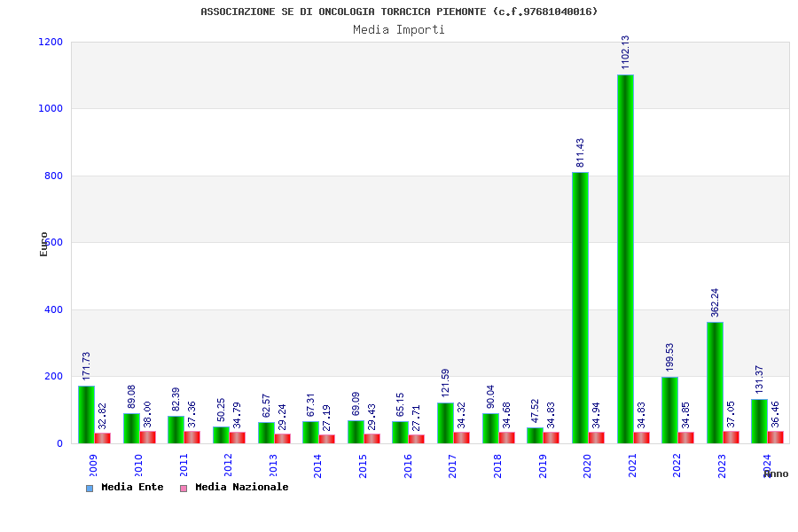
Task: Click the blue Media Ente legend swatch
Action: coord(90,489)
